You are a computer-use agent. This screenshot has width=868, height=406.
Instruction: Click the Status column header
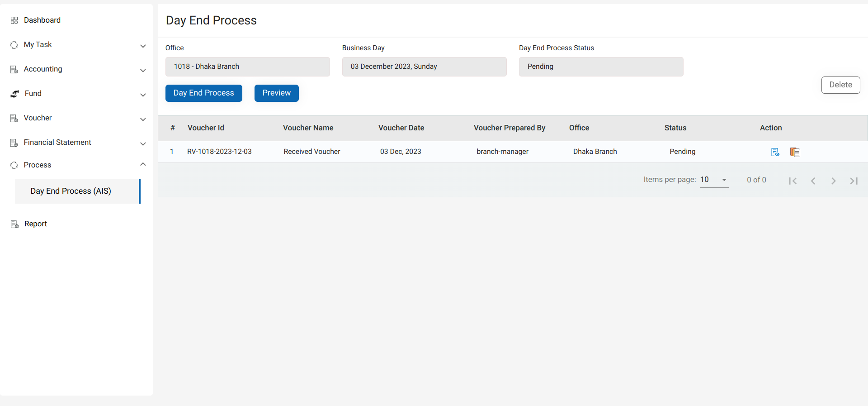pos(675,128)
